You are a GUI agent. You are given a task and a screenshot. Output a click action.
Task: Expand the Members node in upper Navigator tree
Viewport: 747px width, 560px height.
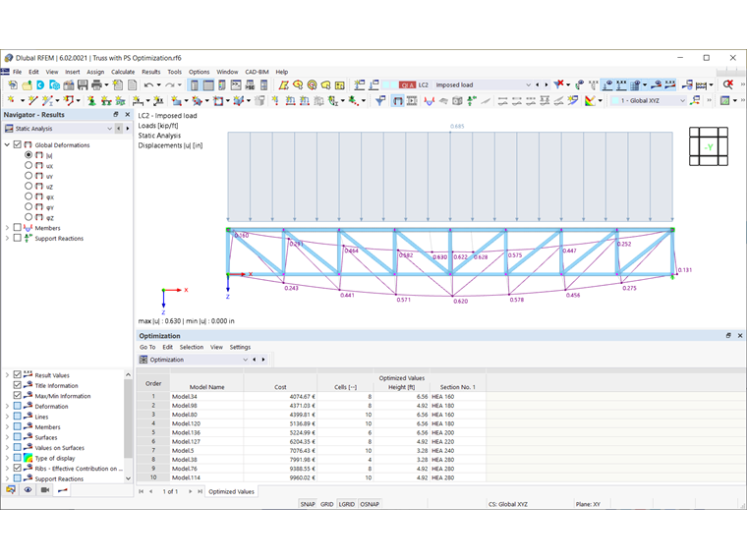pos(7,228)
